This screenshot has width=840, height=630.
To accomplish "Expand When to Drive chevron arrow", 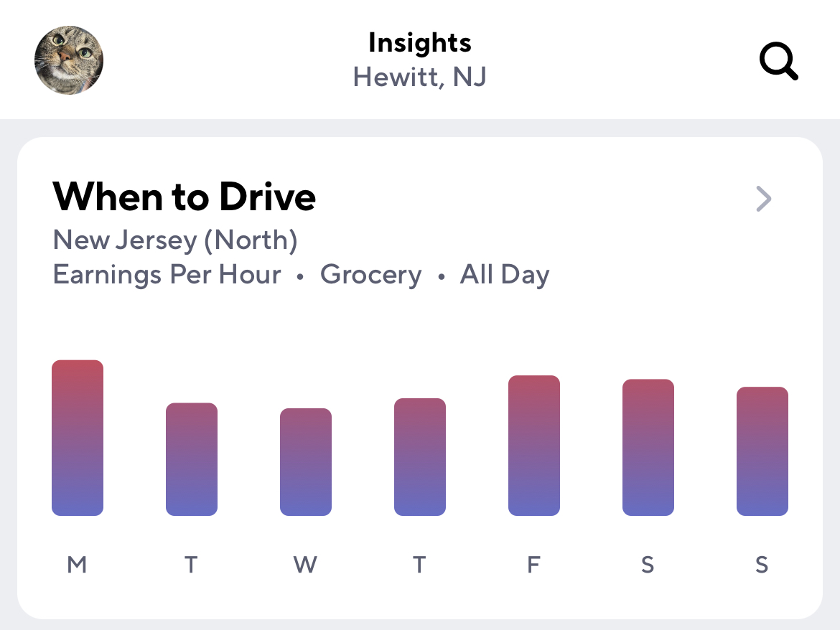I will click(x=763, y=199).
